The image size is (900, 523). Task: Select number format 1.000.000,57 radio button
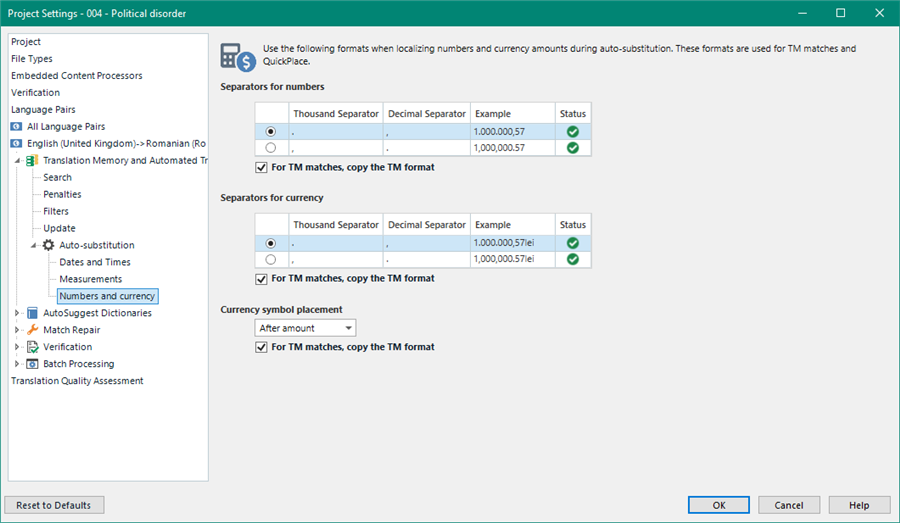coord(271,131)
